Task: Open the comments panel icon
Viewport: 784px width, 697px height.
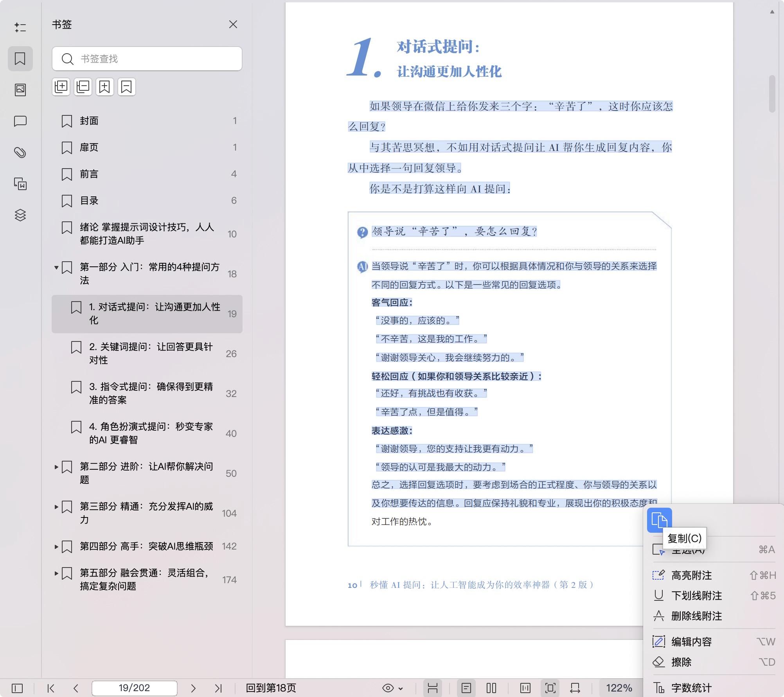Action: point(20,121)
